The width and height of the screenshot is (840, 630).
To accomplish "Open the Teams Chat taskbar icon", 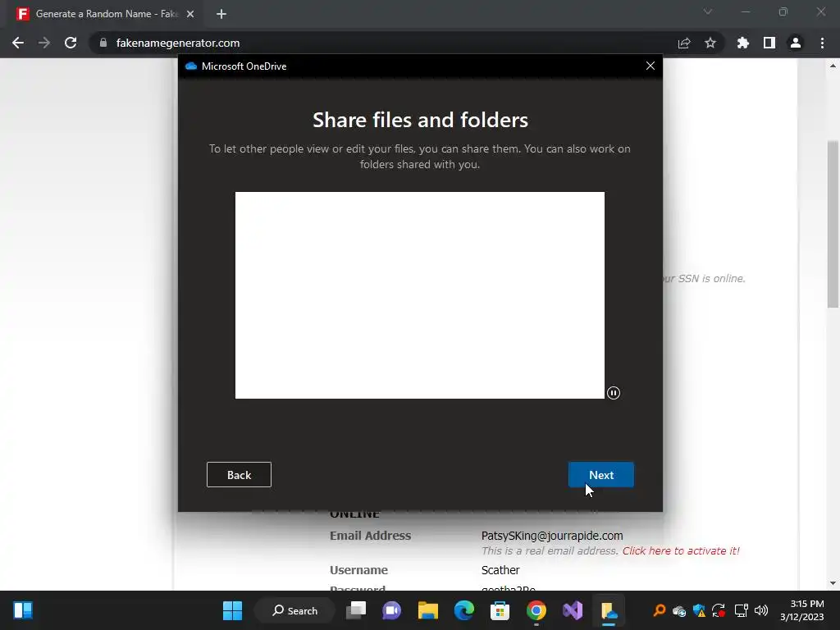I will tap(391, 610).
